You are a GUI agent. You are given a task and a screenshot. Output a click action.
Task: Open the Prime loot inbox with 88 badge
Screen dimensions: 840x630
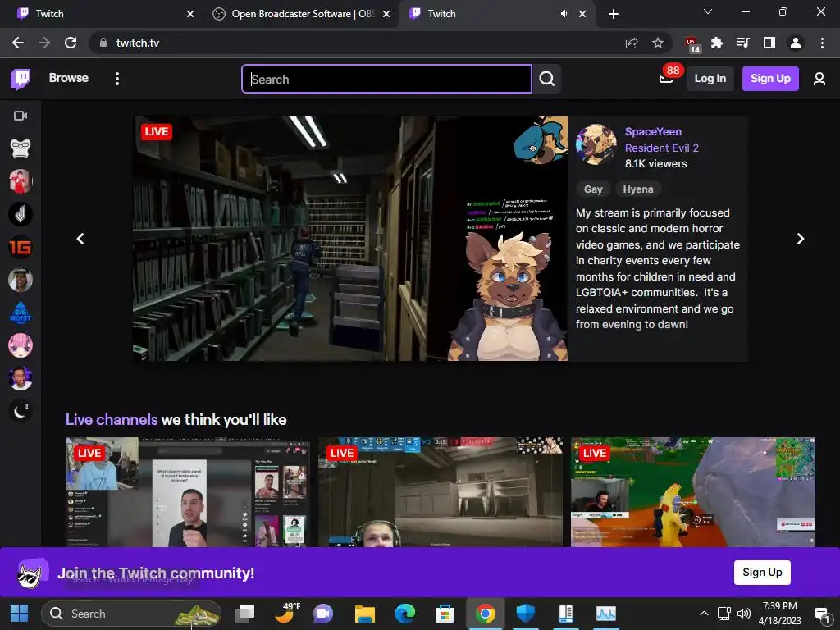point(666,78)
